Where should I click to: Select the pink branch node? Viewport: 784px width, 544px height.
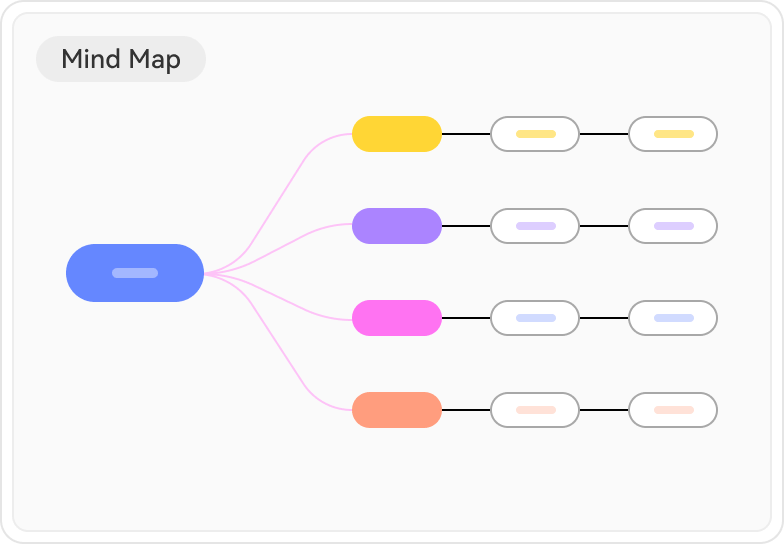click(397, 318)
